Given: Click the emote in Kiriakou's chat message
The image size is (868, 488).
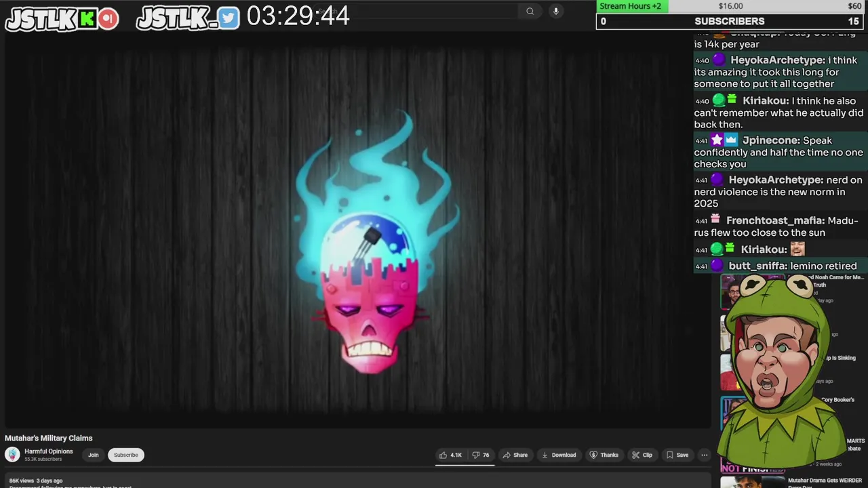Looking at the screenshot, I should click(797, 249).
